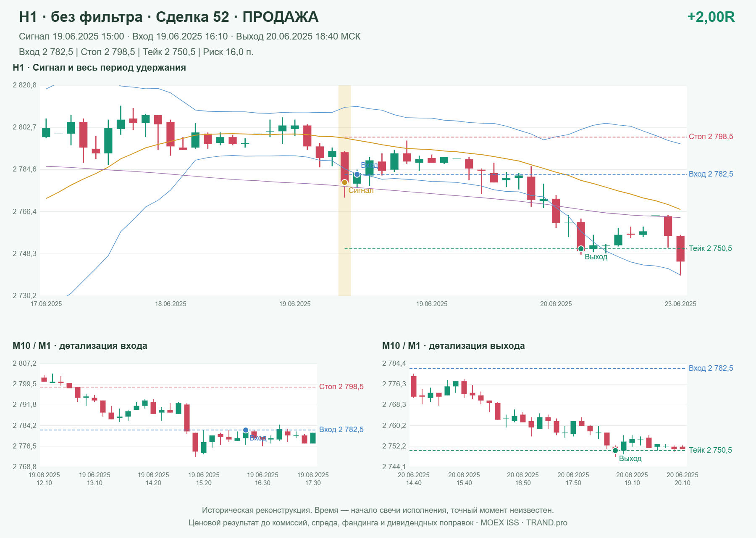Click the entry chart axis value 2 807,2
The image size is (756, 538).
pos(24,363)
